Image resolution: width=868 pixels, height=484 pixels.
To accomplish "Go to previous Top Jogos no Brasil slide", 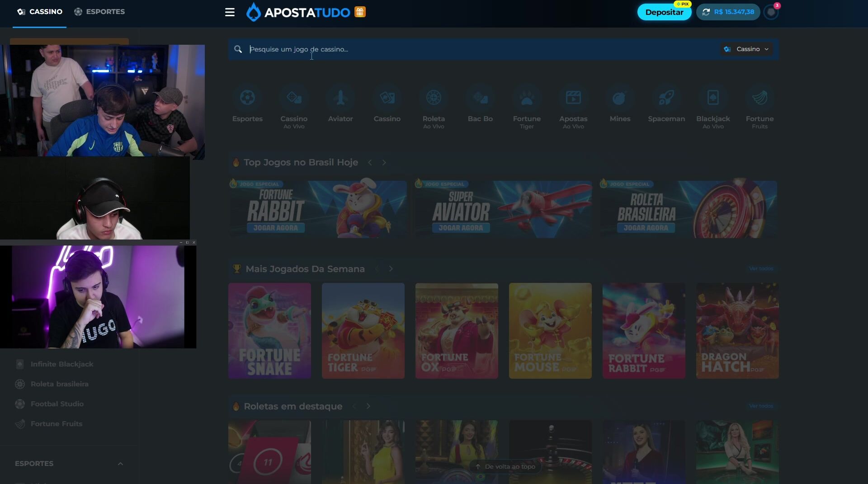I will (370, 162).
